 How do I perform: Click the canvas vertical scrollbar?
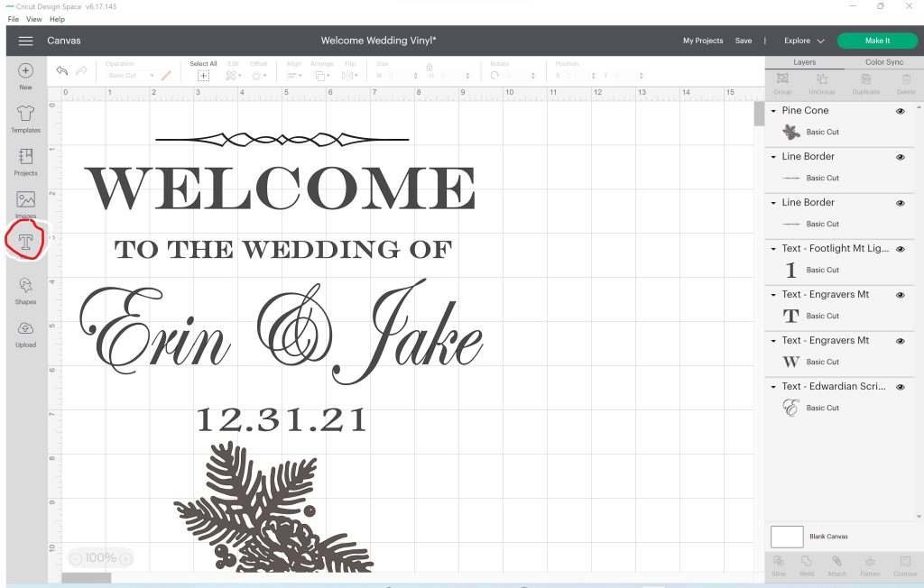click(759, 114)
